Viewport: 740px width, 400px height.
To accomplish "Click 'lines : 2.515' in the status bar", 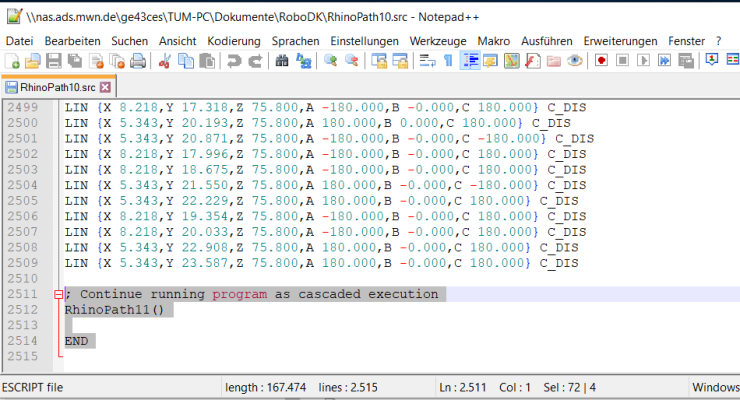I will [x=348, y=387].
